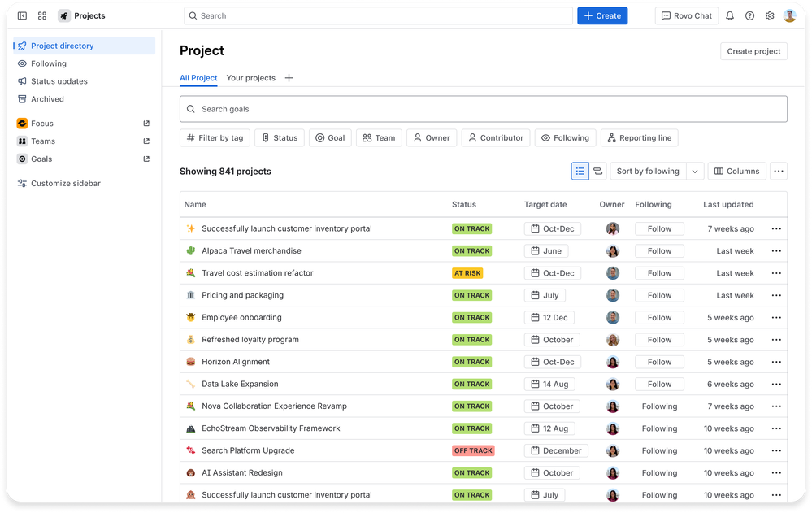Collapse the sidebar with the panel icon
Image resolution: width=812 pixels, height=513 pixels.
click(22, 15)
